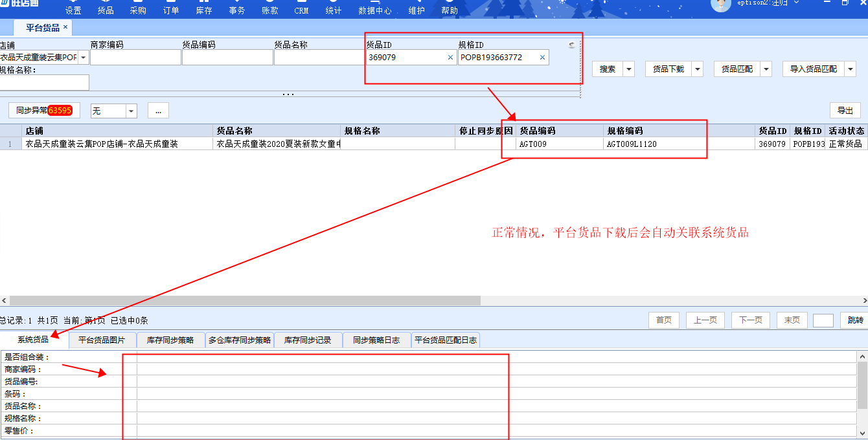Clear the 规格ID field with its X icon

point(542,58)
